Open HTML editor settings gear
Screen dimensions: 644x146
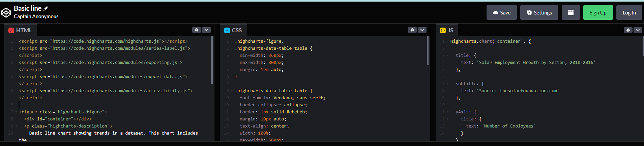(x=197, y=30)
